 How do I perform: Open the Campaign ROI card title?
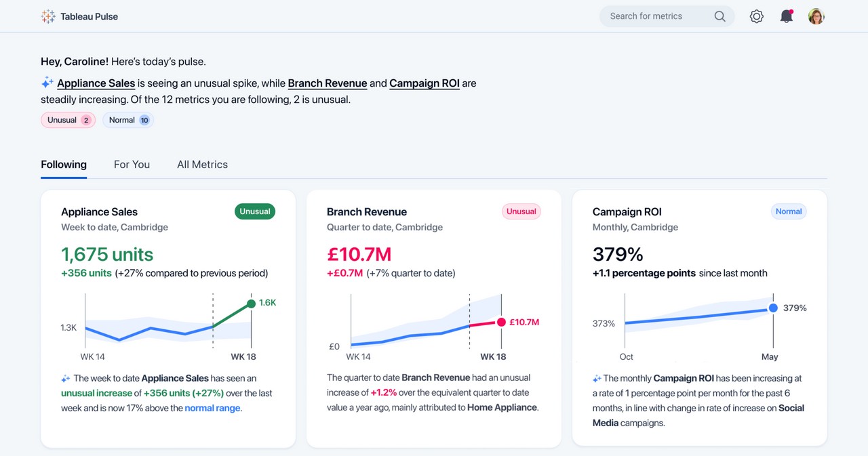coord(627,212)
